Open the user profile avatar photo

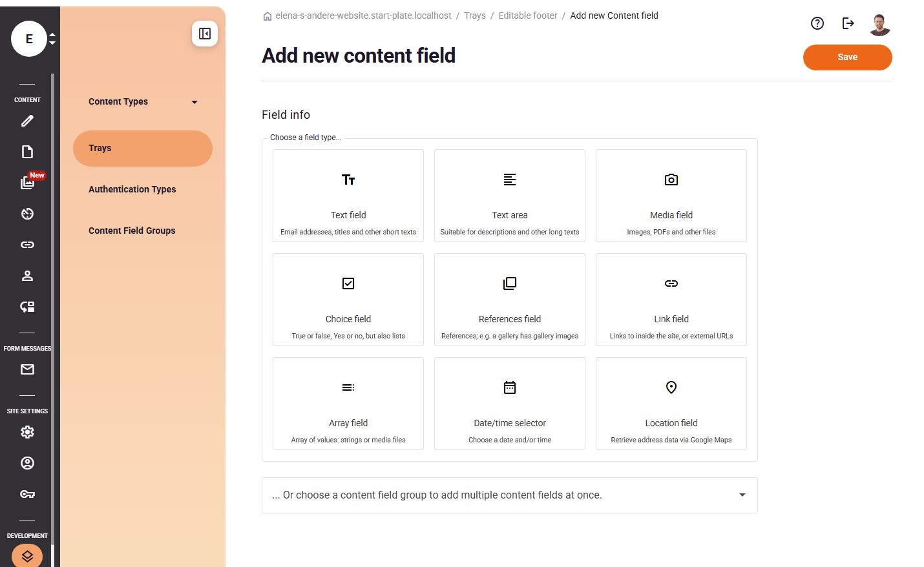(879, 25)
